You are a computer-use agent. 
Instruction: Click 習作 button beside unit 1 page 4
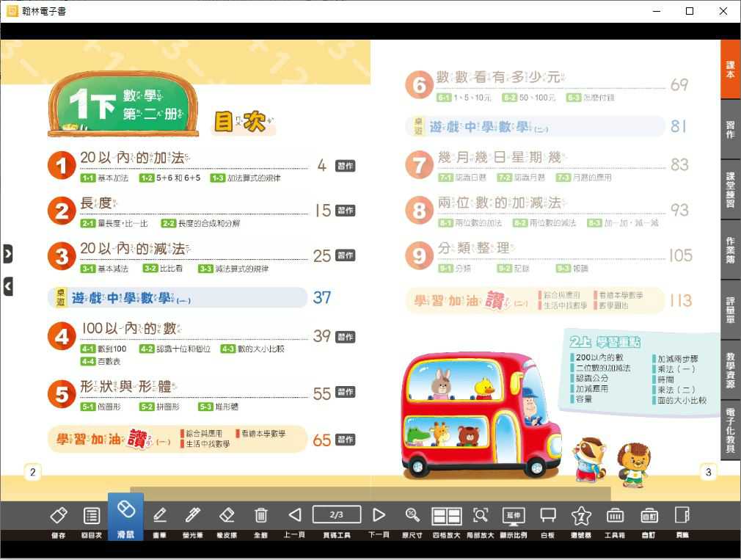click(346, 166)
